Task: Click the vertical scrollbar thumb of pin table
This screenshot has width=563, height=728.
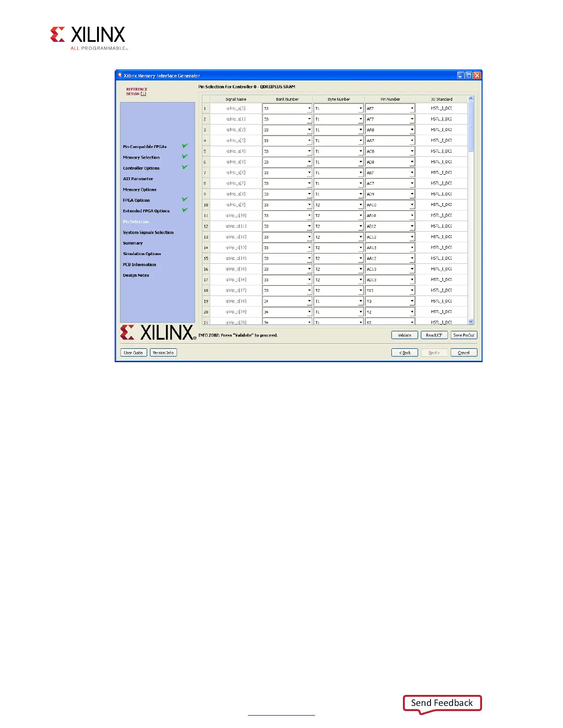Action: pyautogui.click(x=471, y=127)
